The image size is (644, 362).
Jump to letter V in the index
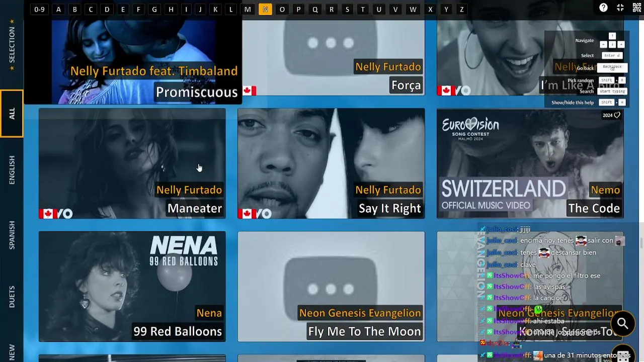pos(395,10)
